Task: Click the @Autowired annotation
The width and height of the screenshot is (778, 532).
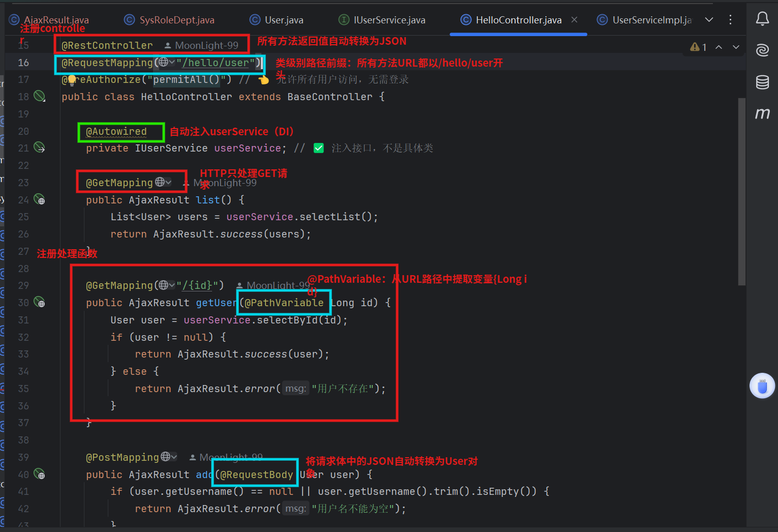Action: click(x=116, y=131)
